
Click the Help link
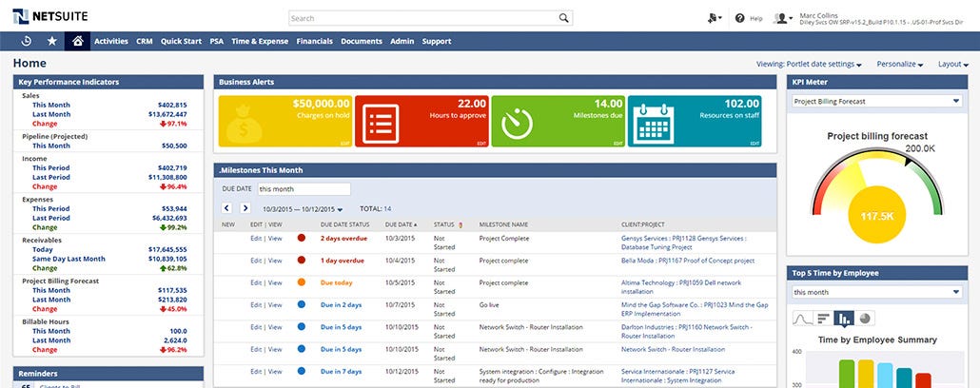click(756, 19)
